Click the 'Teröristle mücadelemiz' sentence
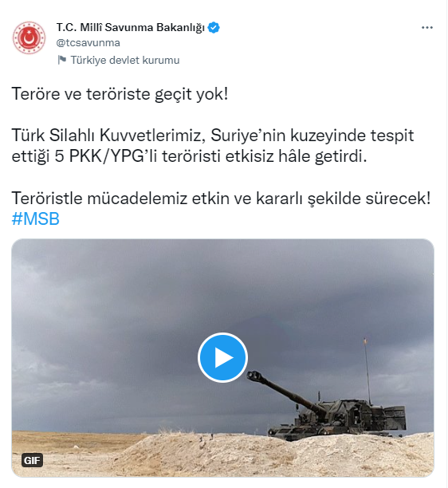Viewport: 448px width, 488px height. coord(221,199)
